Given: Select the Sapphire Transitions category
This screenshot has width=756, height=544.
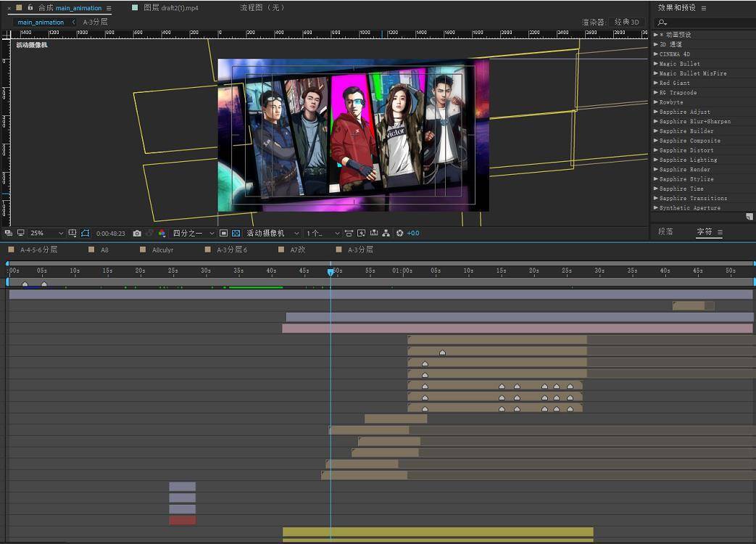Looking at the screenshot, I should pos(694,199).
